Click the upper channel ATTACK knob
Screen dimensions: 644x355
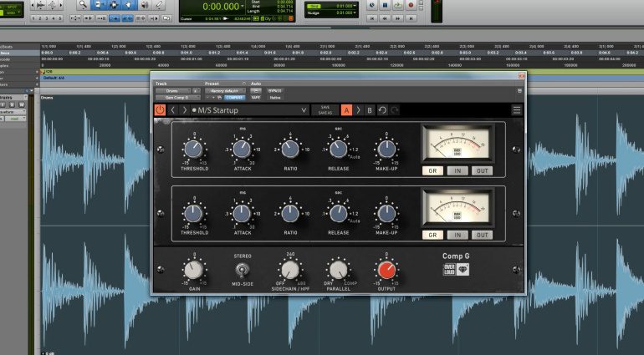click(242, 150)
